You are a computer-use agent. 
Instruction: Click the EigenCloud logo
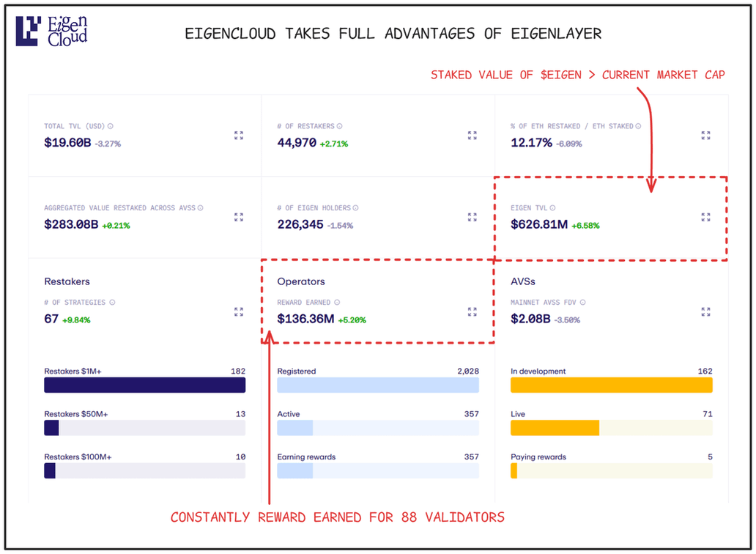click(x=51, y=32)
